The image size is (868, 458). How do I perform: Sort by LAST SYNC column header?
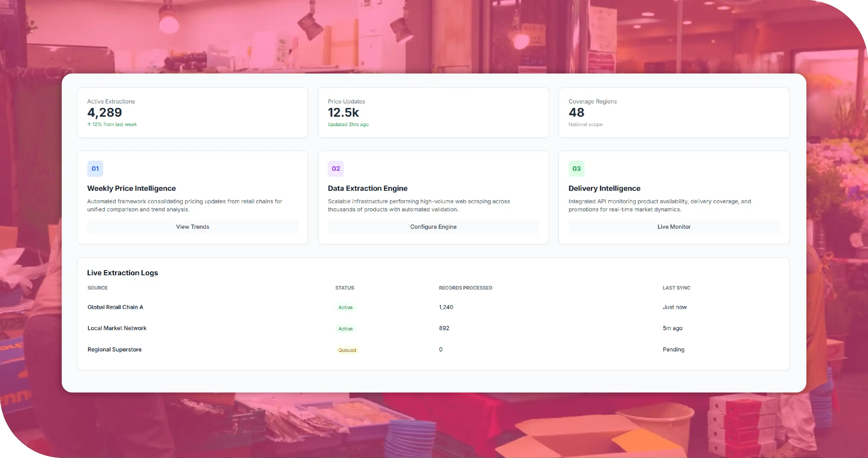click(676, 288)
